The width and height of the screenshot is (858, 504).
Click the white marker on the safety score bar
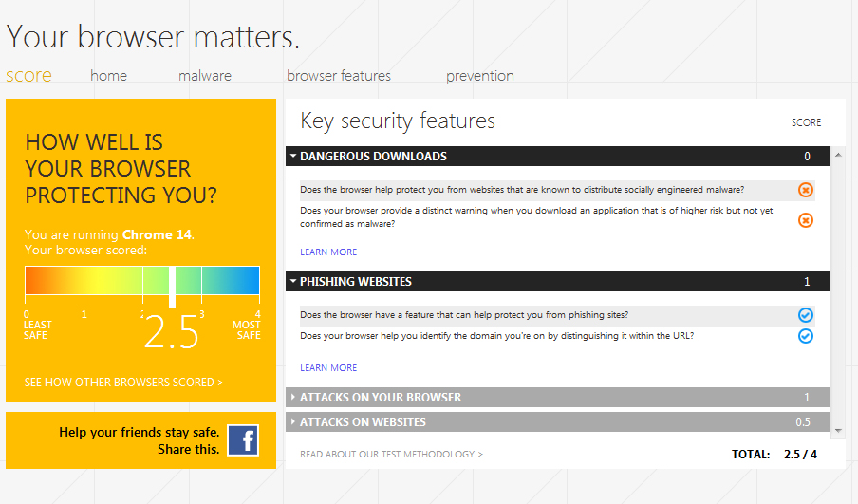(173, 287)
